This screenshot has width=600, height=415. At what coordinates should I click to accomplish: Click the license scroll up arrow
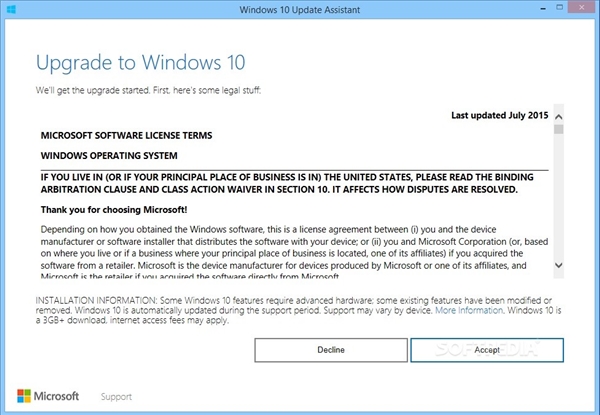[x=559, y=117]
